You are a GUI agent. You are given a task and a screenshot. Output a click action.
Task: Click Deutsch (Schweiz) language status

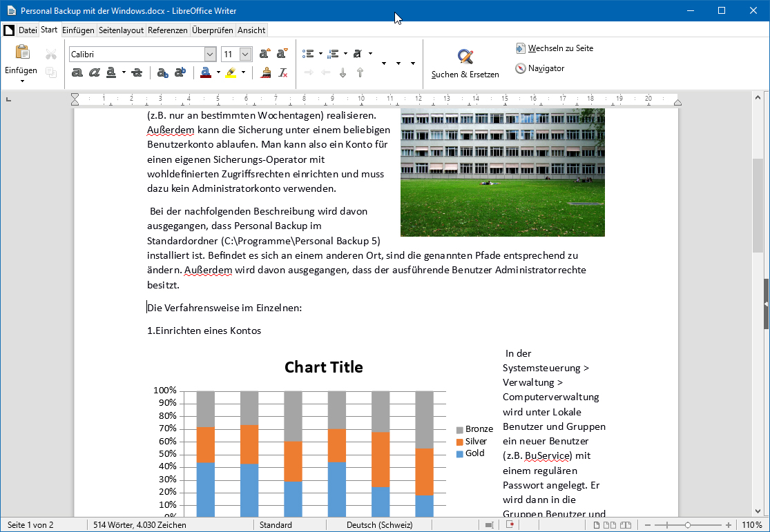click(379, 524)
